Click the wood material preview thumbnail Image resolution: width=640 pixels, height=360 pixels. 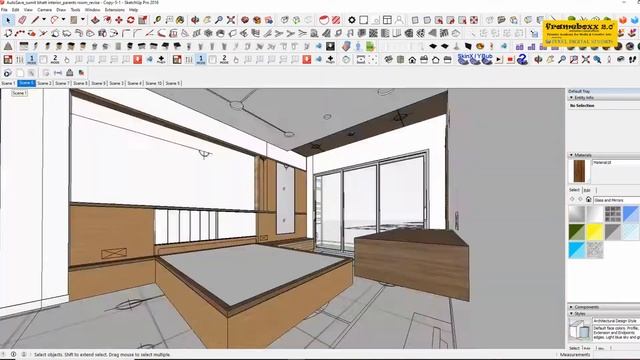[579, 171]
